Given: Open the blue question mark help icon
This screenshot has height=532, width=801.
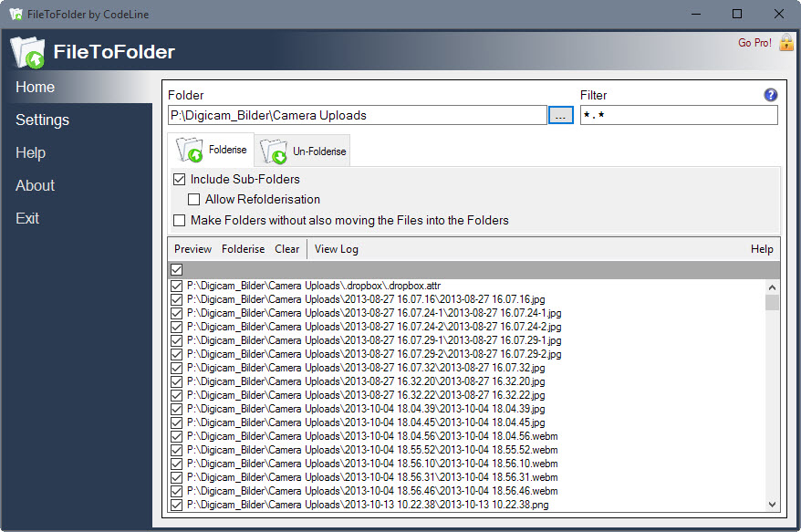Looking at the screenshot, I should (x=770, y=95).
